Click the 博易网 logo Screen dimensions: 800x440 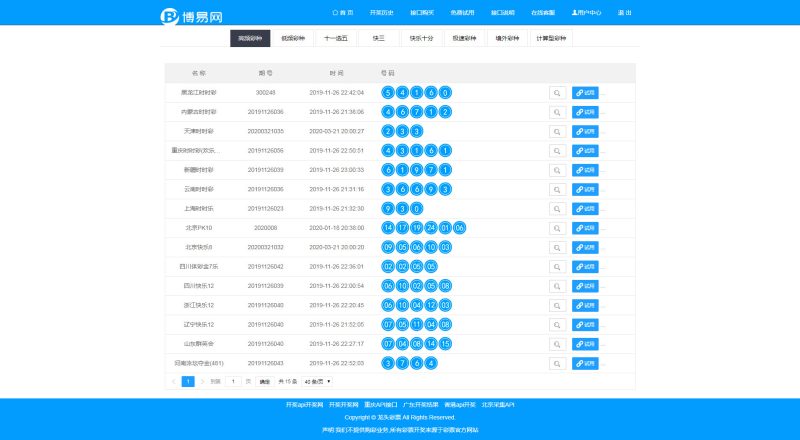191,16
